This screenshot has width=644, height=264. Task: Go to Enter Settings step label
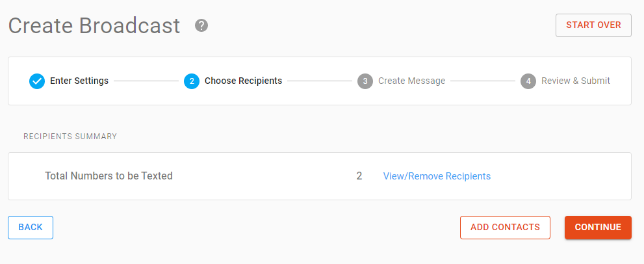point(79,81)
